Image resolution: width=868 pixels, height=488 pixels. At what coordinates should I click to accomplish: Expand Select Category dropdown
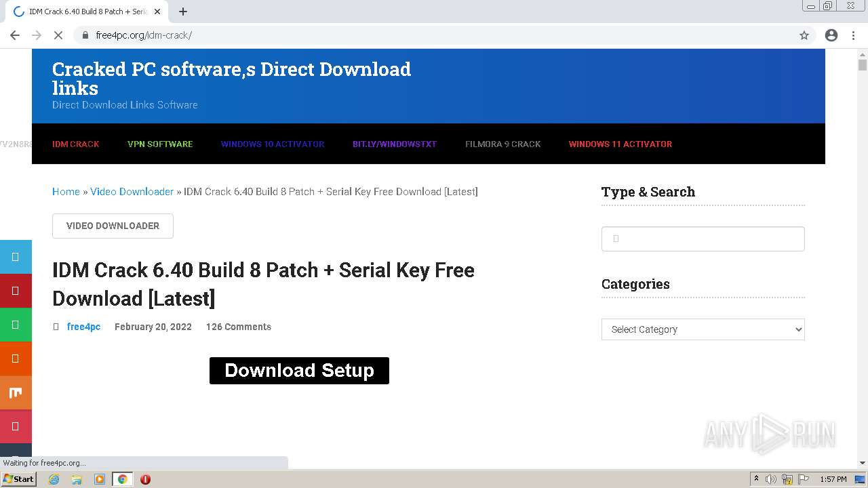coord(703,329)
